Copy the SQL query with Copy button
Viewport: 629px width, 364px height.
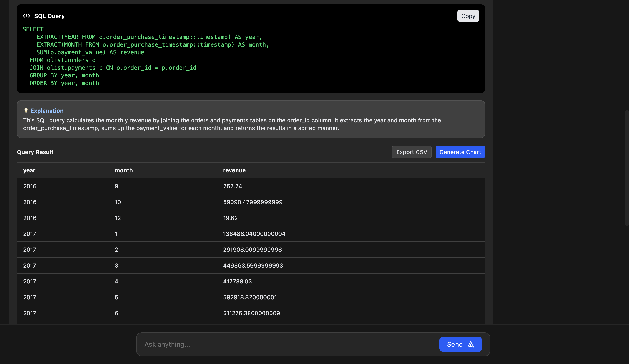tap(468, 16)
